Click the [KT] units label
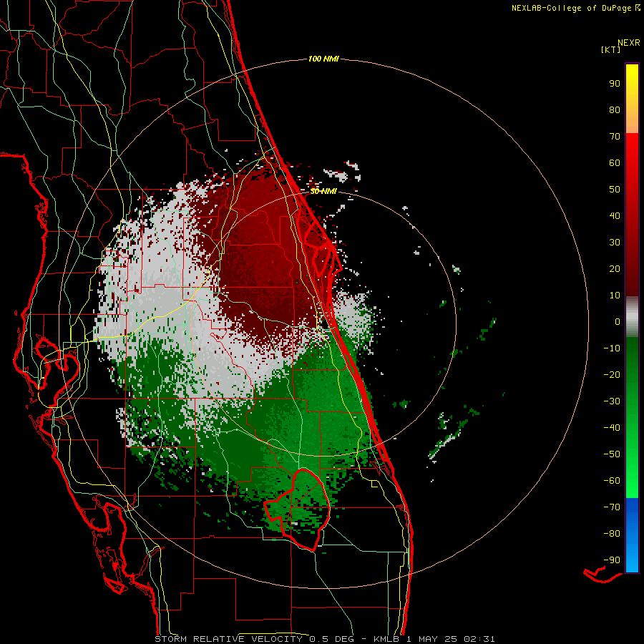The height and width of the screenshot is (644, 644). tap(610, 49)
